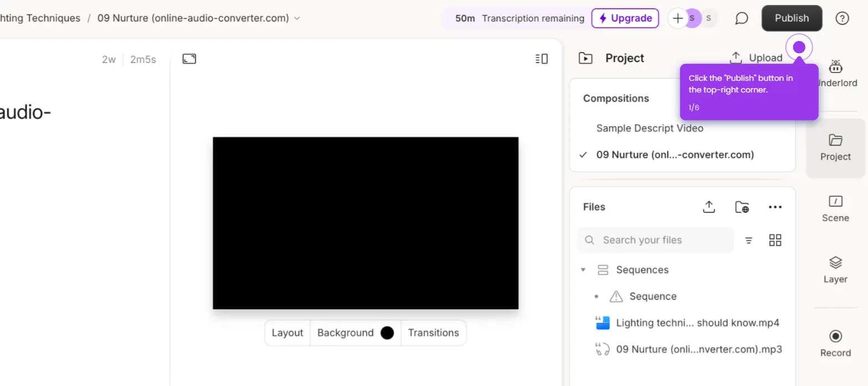
Task: Click the Layout button under the canvas
Action: coord(287,333)
